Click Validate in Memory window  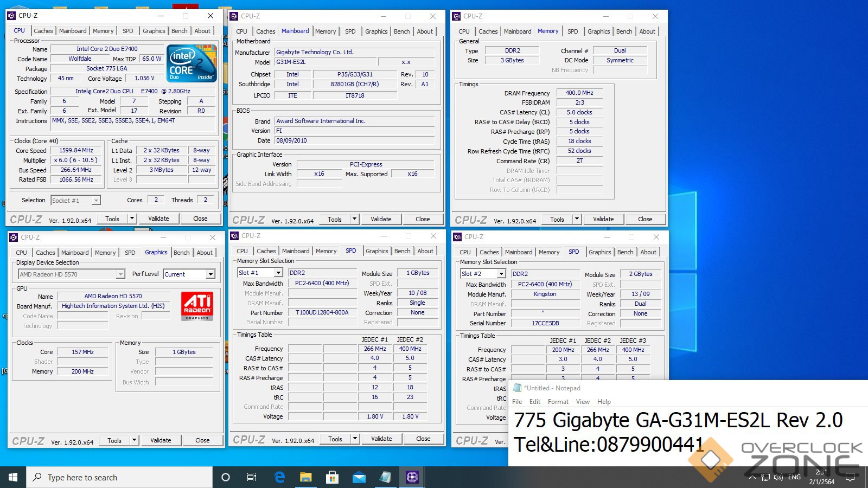[603, 219]
